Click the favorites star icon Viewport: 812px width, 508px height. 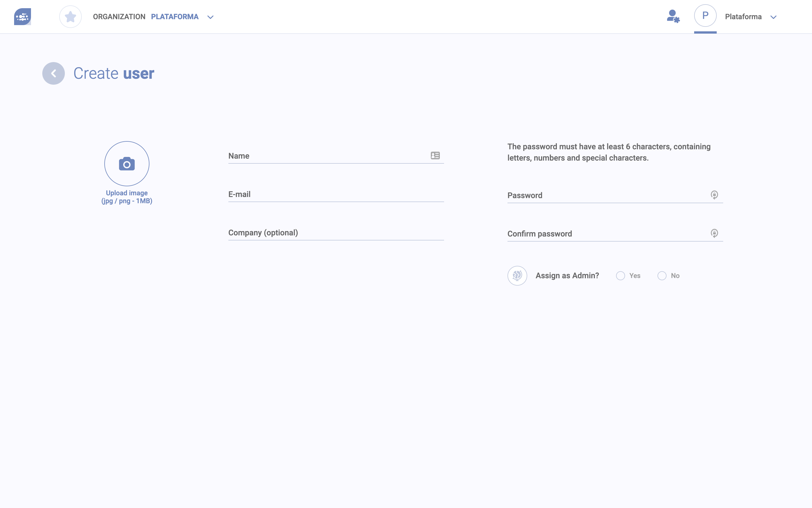70,16
